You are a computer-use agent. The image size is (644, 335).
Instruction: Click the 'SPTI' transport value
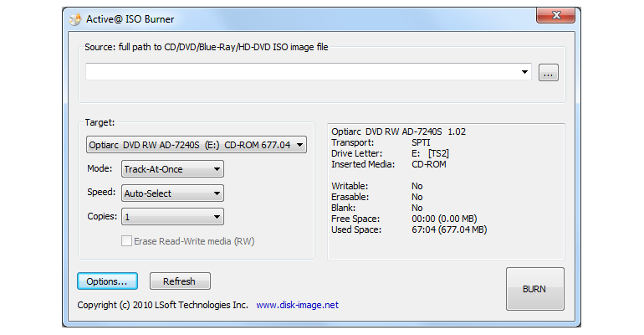coord(421,142)
